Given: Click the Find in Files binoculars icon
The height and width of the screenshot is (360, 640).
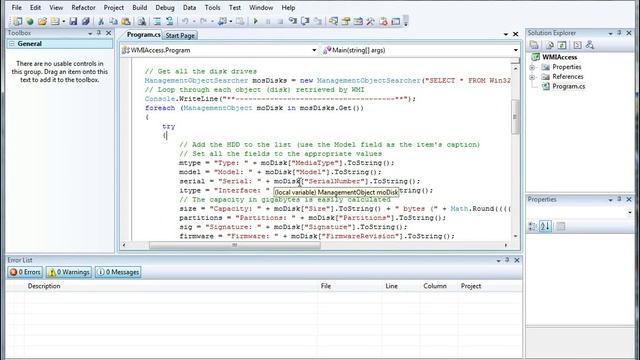Looking at the screenshot, I should (x=142, y=21).
